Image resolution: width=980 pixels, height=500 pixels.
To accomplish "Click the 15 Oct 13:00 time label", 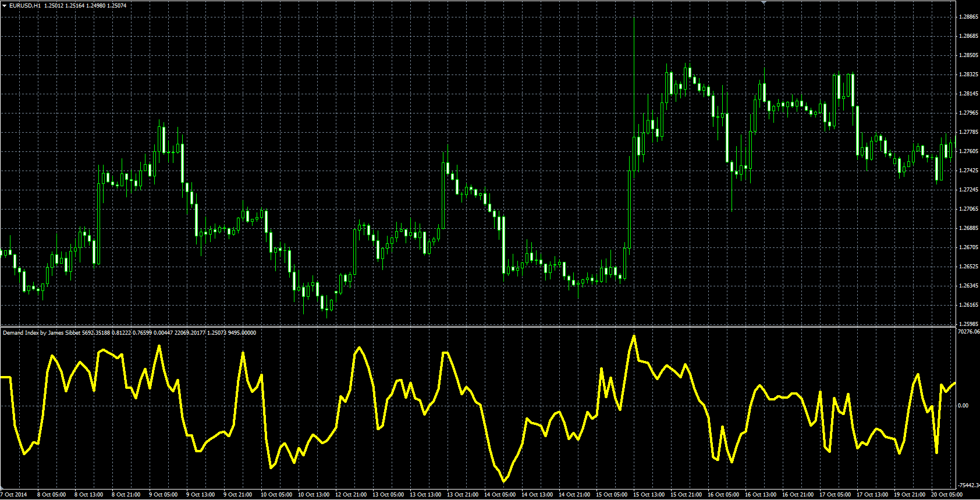I will [649, 495].
